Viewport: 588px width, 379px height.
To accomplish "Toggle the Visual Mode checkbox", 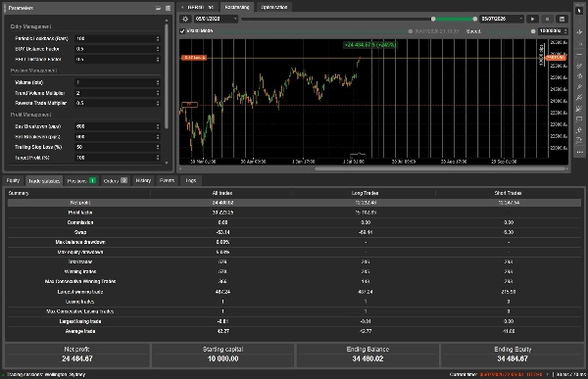I will pyautogui.click(x=182, y=31).
